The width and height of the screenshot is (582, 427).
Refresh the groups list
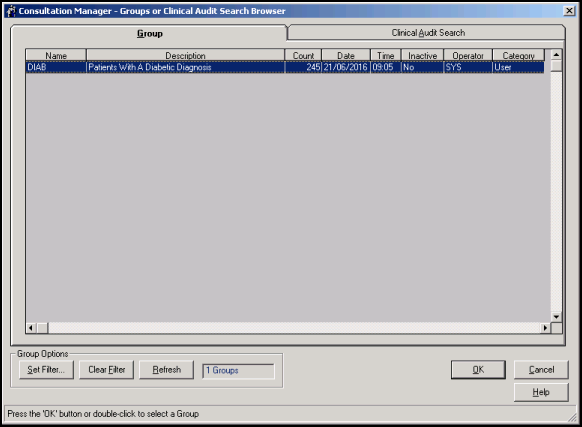[167, 370]
